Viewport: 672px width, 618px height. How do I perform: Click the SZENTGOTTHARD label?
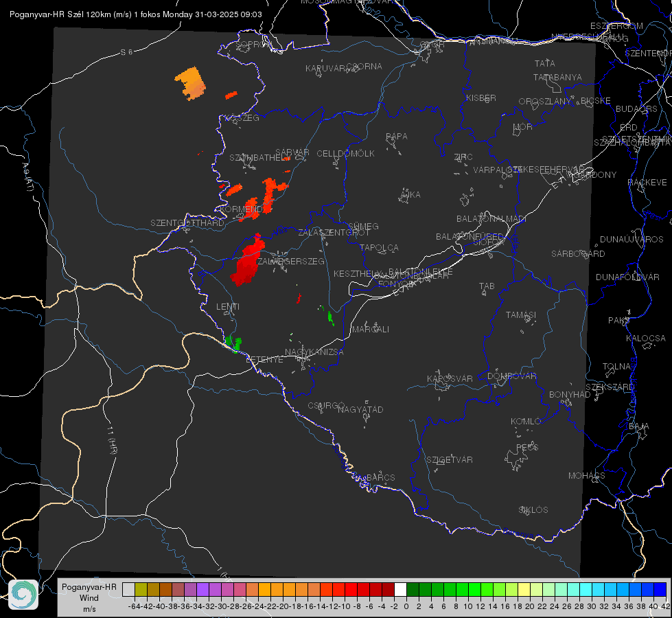coord(187,223)
